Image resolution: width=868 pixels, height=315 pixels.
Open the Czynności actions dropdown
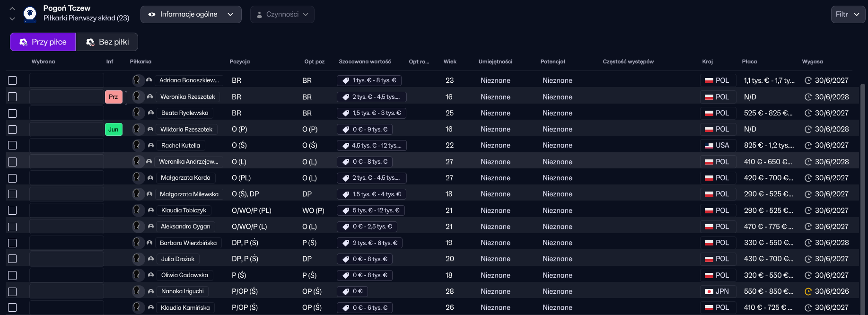[x=282, y=14]
